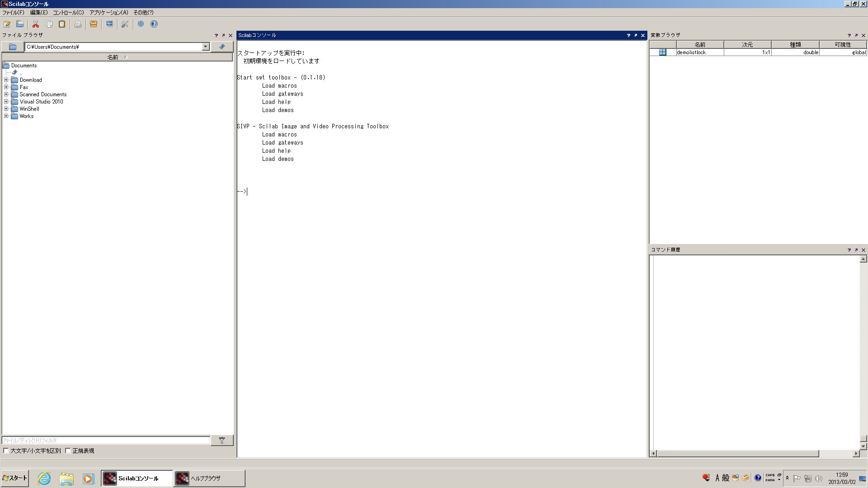Undock the Scilab console panel
The height and width of the screenshot is (488, 868).
[636, 35]
